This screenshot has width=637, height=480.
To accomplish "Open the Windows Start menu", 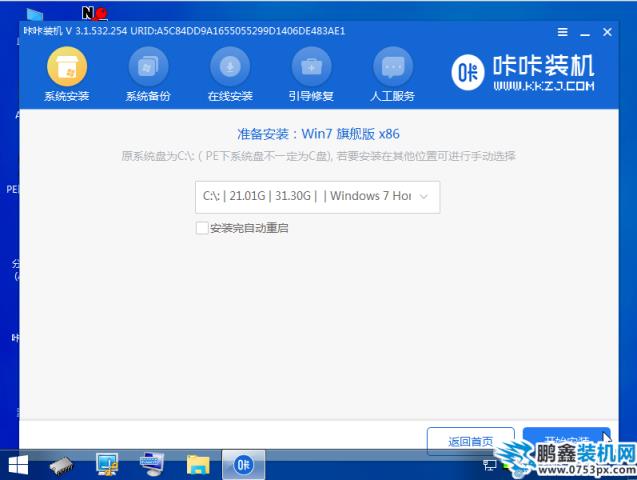I will click(17, 465).
